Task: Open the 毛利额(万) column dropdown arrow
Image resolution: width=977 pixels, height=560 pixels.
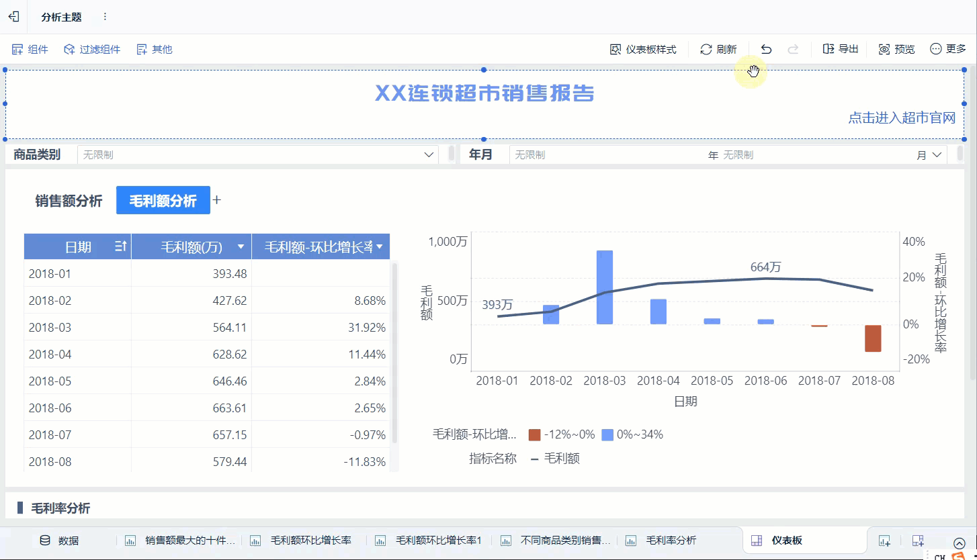Action: click(241, 247)
